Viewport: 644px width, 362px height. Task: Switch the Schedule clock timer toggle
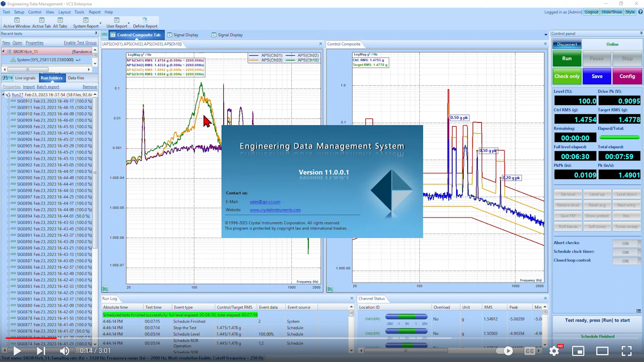pyautogui.click(x=626, y=252)
